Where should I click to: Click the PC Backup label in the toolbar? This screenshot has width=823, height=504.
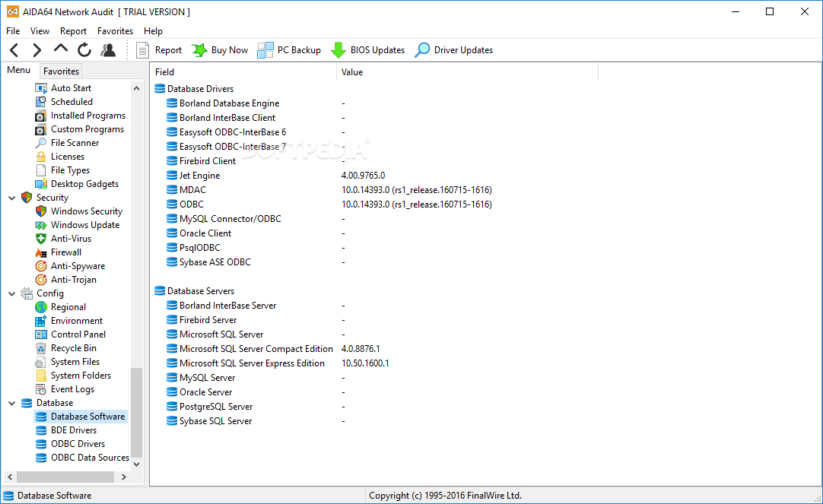pos(299,50)
